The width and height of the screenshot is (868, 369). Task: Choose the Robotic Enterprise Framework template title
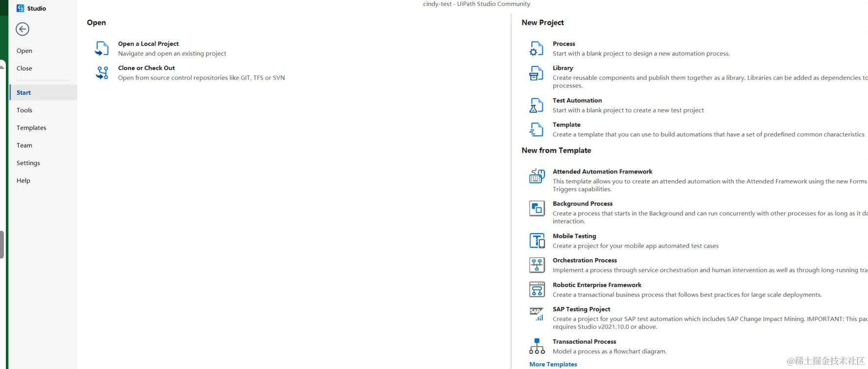(x=597, y=285)
